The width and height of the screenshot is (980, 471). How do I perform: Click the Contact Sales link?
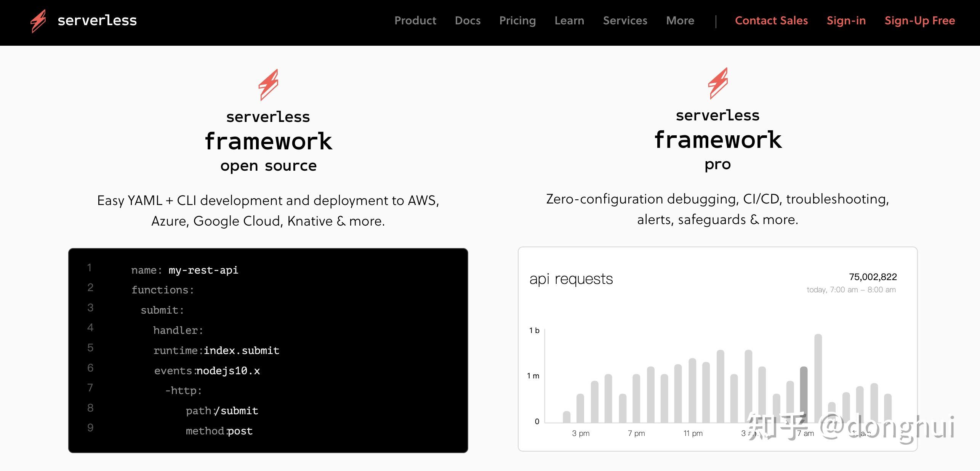(771, 21)
